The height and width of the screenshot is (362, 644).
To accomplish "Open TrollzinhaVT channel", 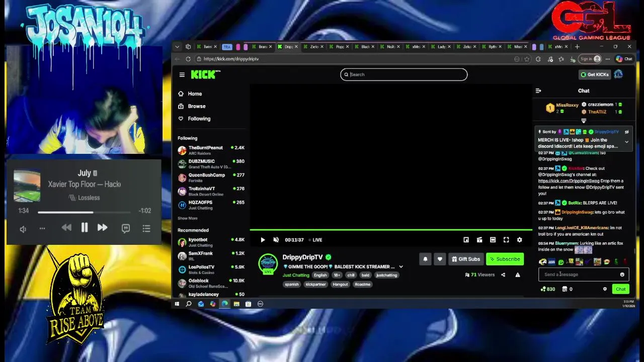I will click(x=211, y=191).
